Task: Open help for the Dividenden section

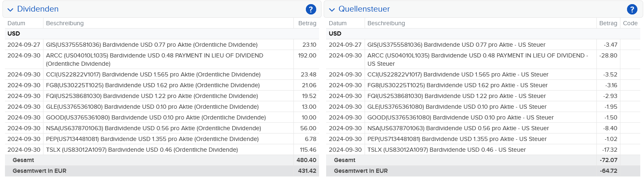Action: coord(311,9)
